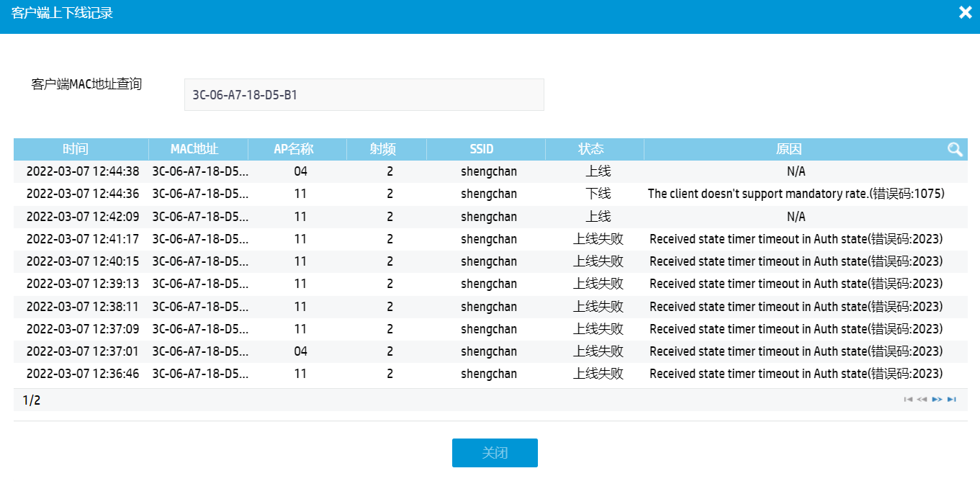Viewport: 980px width, 481px height.
Task: Select the record timestamped 2022-03-07 12:37:01
Action: click(x=490, y=351)
